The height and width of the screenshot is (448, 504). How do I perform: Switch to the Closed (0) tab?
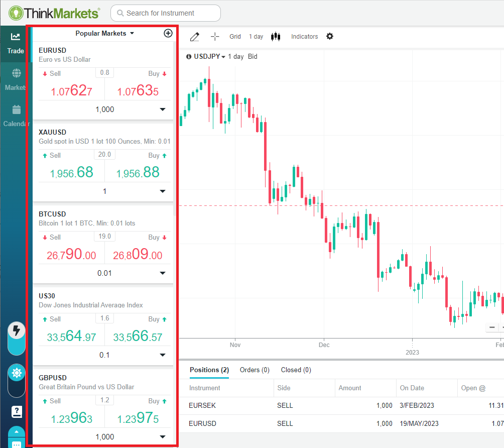pyautogui.click(x=296, y=370)
